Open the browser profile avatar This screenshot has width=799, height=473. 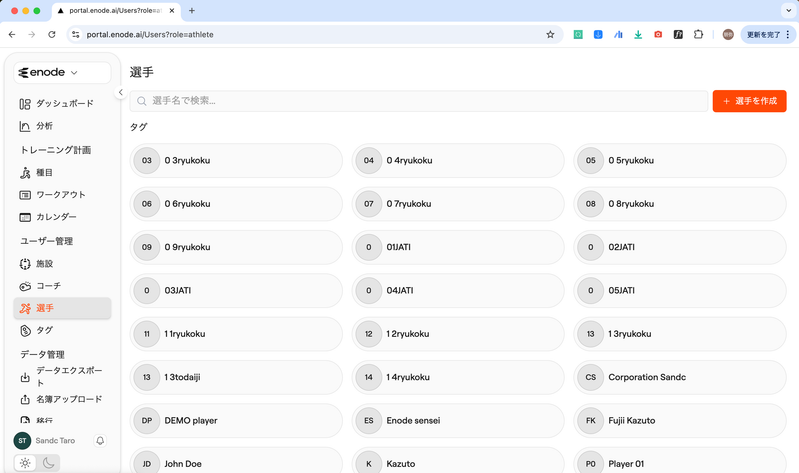[728, 35]
